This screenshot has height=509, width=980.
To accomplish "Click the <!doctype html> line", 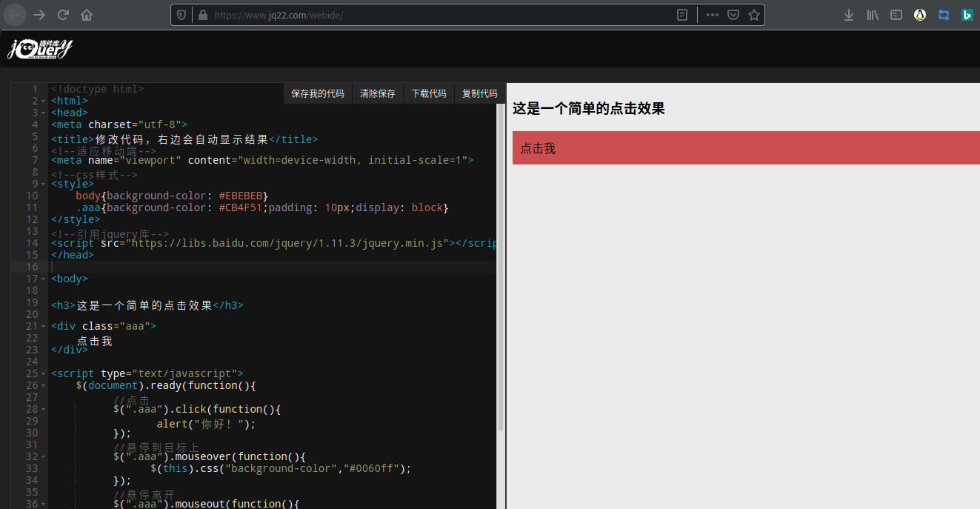I will (97, 89).
